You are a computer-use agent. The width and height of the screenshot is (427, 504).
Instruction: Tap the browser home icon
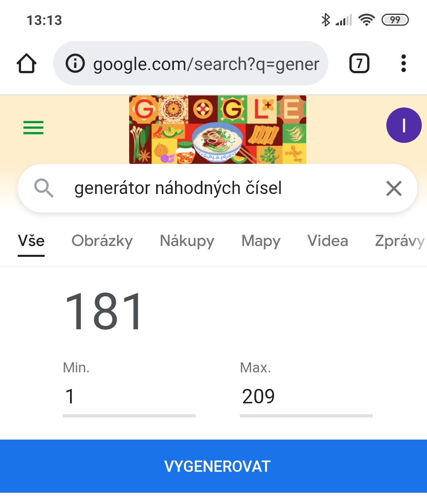[x=27, y=64]
